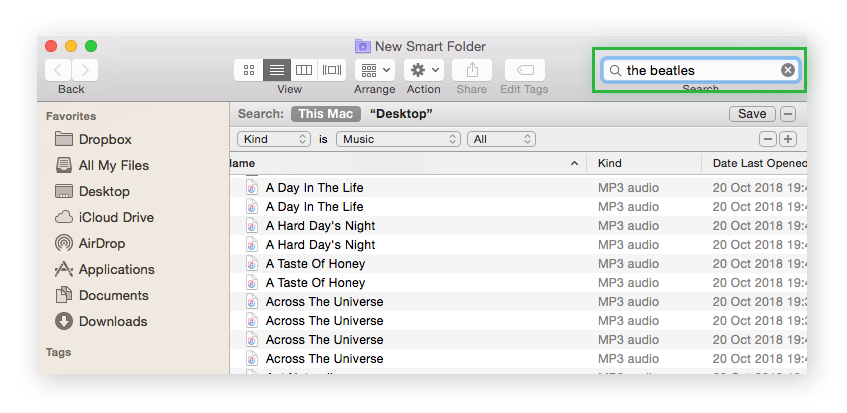Go back with the left arrow button
Image resolution: width=847 pixels, height=413 pixels.
point(58,70)
